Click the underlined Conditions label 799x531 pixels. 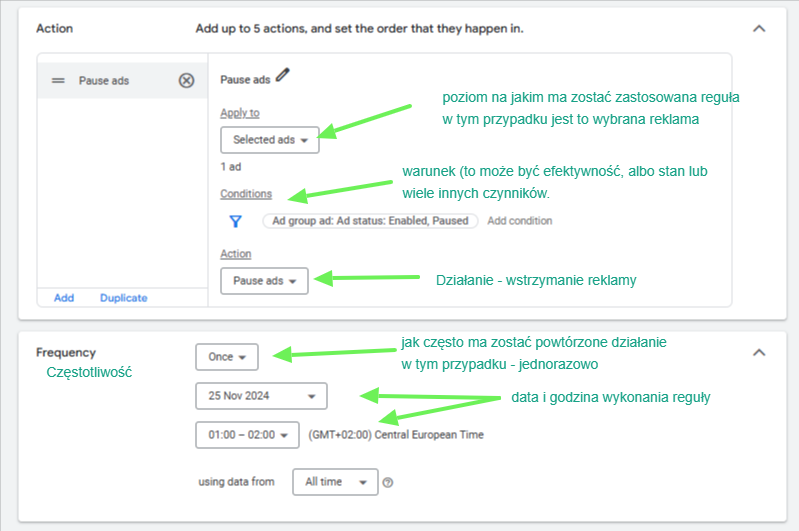pos(246,194)
